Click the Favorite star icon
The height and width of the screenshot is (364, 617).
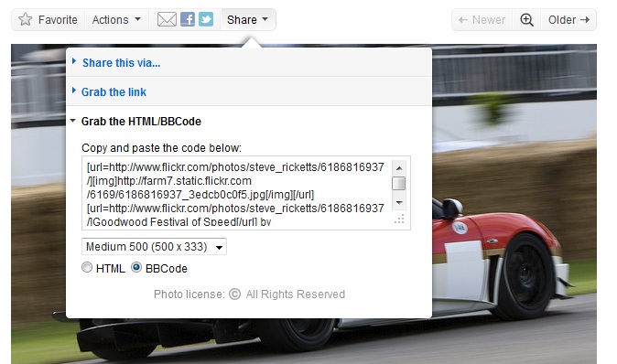click(x=26, y=19)
